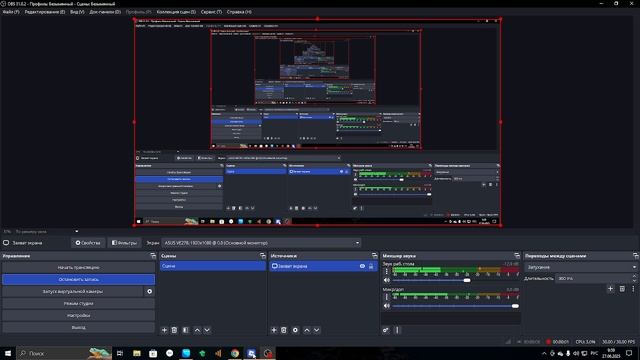This screenshot has width=640, height=360.
Task: Click the Остановить запись button
Action: click(x=78, y=280)
